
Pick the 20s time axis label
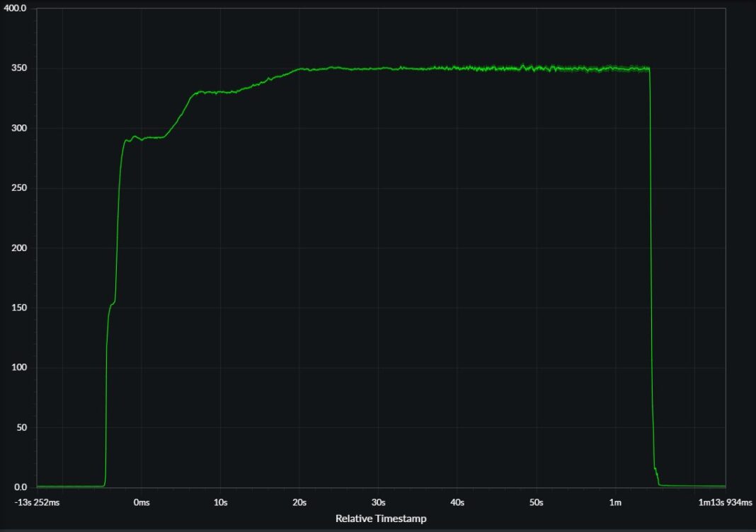299,502
